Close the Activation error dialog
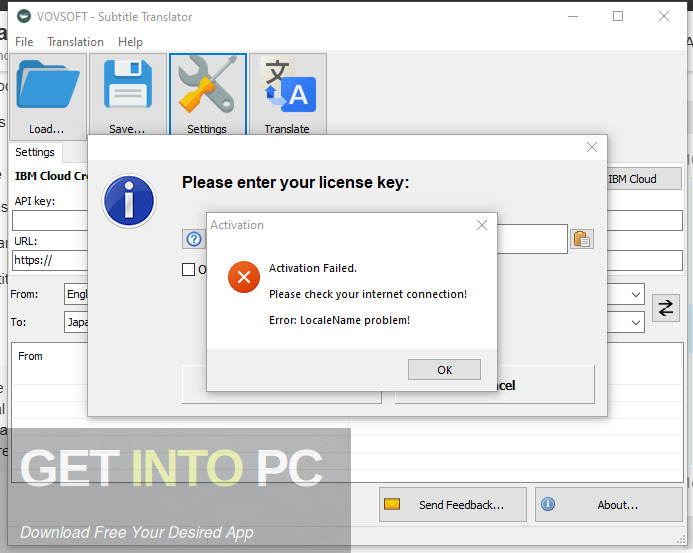The width and height of the screenshot is (693, 553). click(x=482, y=225)
